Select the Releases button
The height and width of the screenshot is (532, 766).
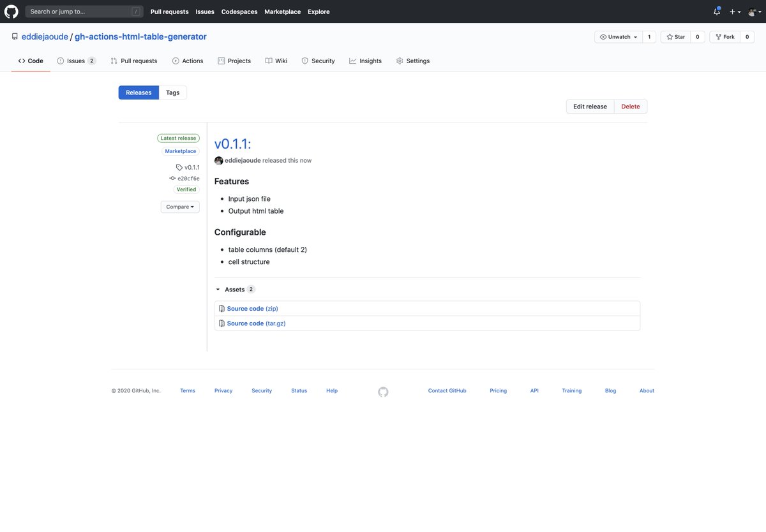coord(139,92)
